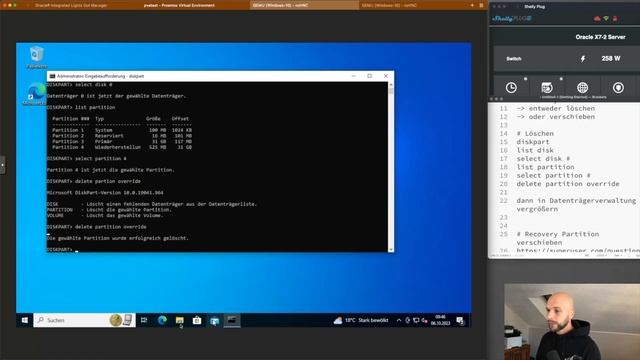Open Shelly timer settings clock icon
Viewport: 640px width, 360px height.
511,87
